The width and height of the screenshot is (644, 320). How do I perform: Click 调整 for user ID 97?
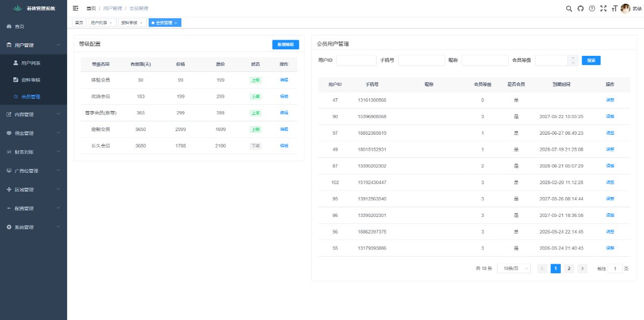pos(610,133)
